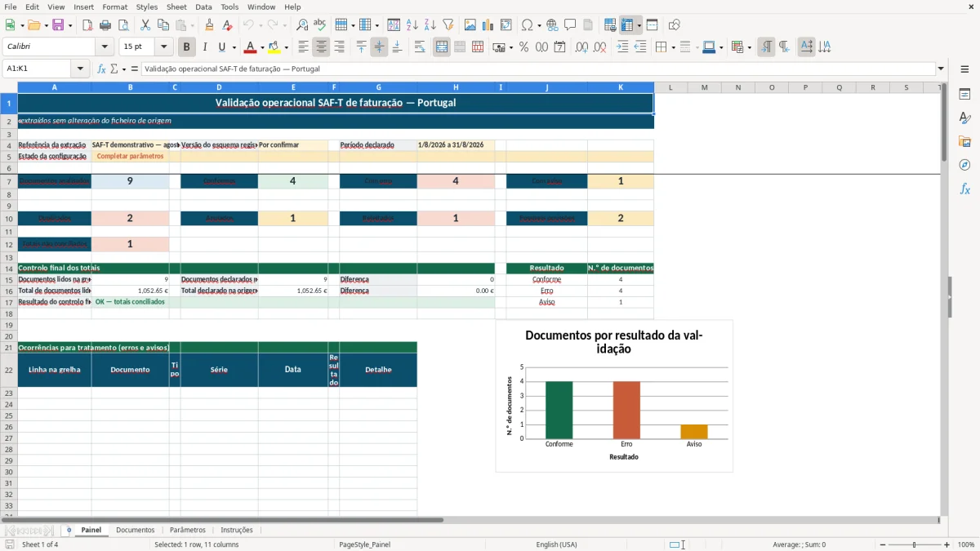The height and width of the screenshot is (551, 980).
Task: Switch to Parâmetros sheet tab
Action: [x=188, y=530]
